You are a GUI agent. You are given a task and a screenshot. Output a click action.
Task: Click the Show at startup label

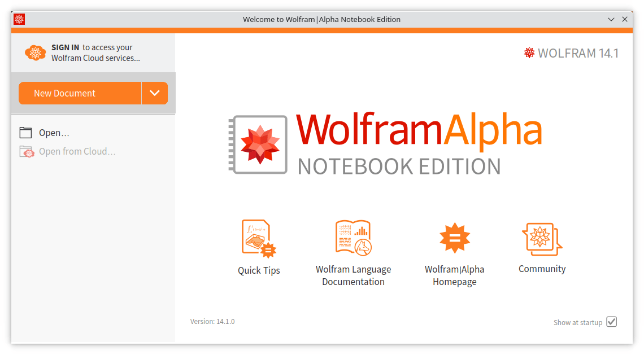pyautogui.click(x=578, y=323)
